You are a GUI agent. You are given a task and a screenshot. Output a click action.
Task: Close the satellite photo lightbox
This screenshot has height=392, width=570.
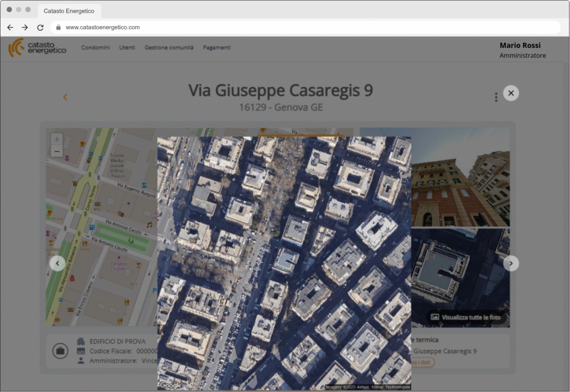pos(511,93)
